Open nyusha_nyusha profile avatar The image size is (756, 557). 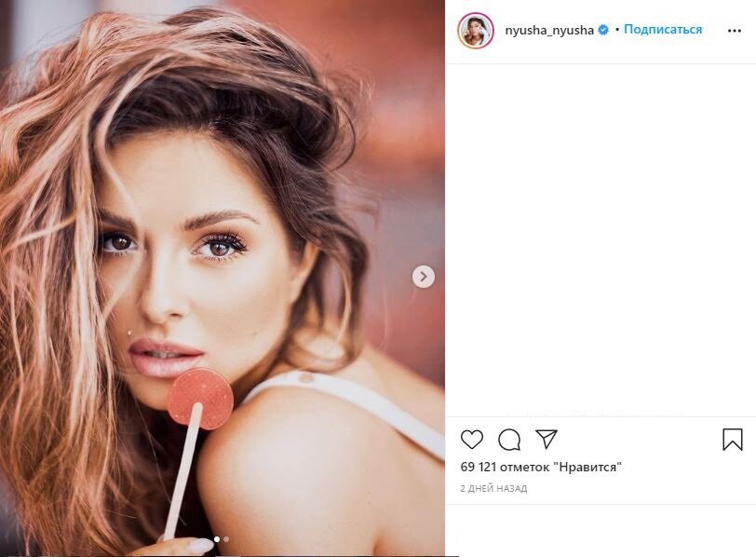(x=476, y=31)
